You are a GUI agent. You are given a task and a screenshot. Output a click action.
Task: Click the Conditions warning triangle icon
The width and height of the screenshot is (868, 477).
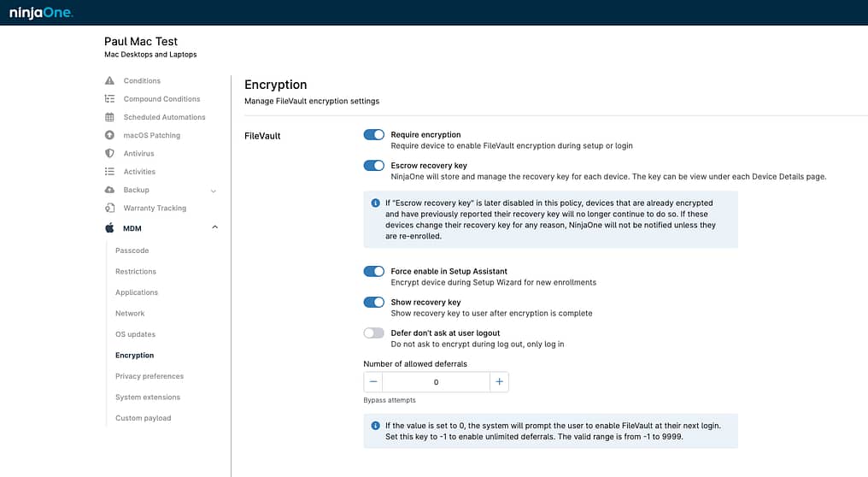[109, 80]
